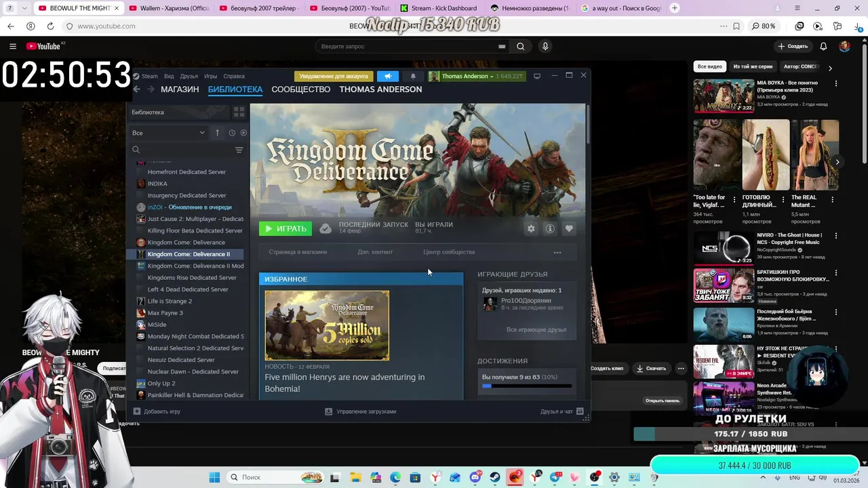The height and width of the screenshot is (488, 868).
Task: Select Из той же серии chip
Action: 753,66
